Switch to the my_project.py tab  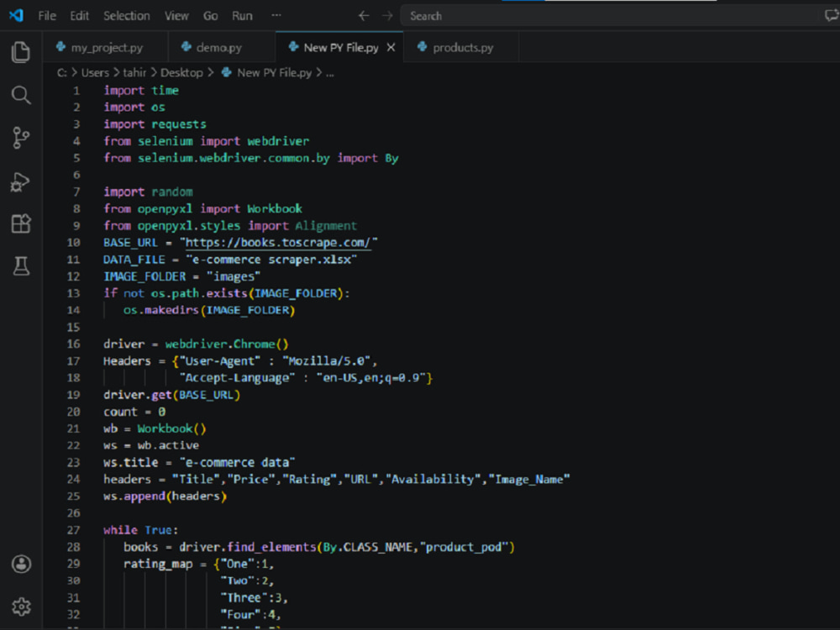pyautogui.click(x=106, y=48)
